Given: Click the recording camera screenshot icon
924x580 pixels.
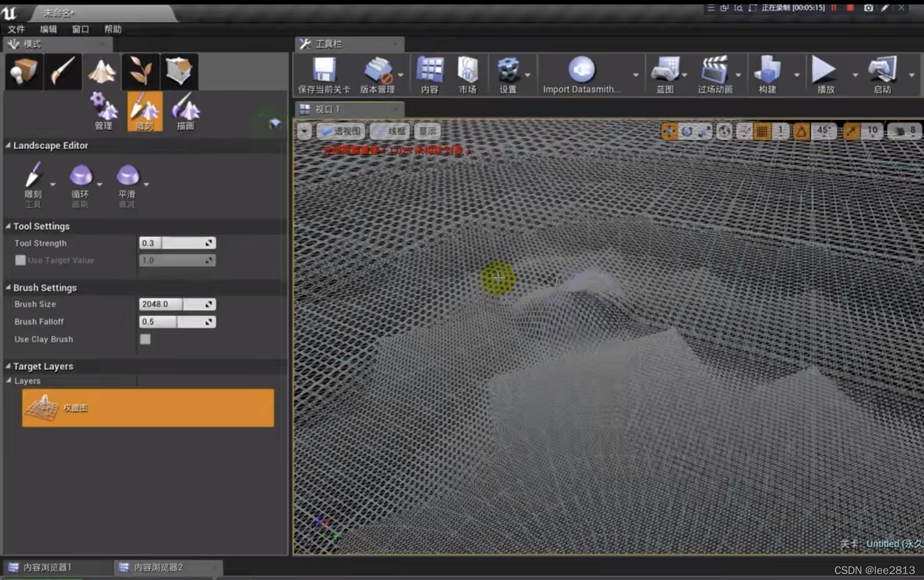Looking at the screenshot, I should [x=868, y=8].
